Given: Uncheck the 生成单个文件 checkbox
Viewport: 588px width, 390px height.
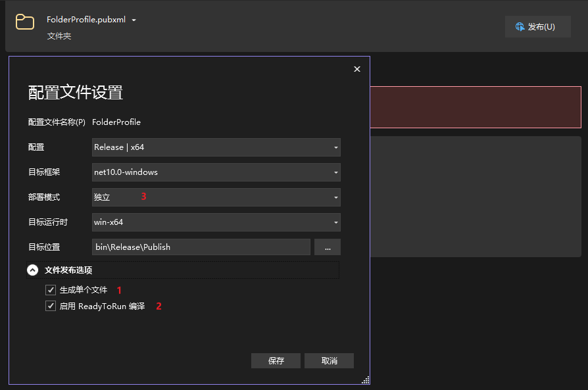Looking at the screenshot, I should (x=51, y=290).
